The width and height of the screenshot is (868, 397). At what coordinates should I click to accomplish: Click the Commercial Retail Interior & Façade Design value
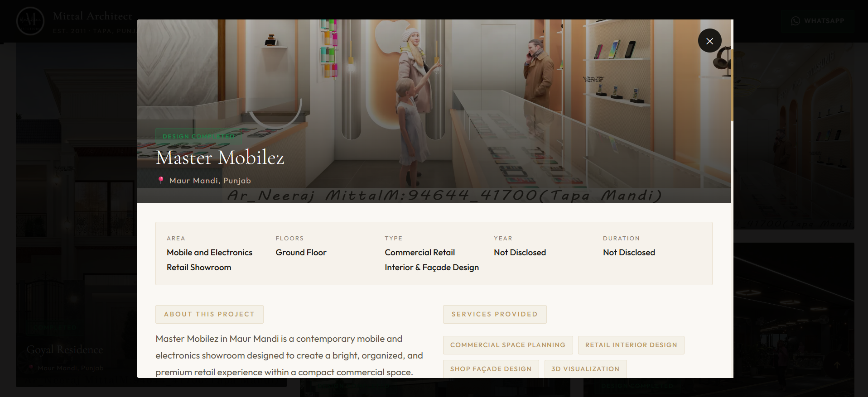432,260
